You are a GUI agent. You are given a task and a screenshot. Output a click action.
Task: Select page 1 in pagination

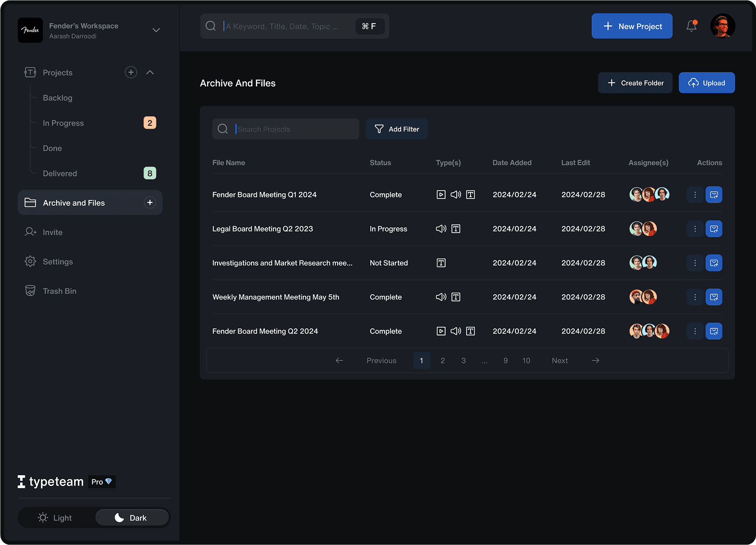[422, 361]
